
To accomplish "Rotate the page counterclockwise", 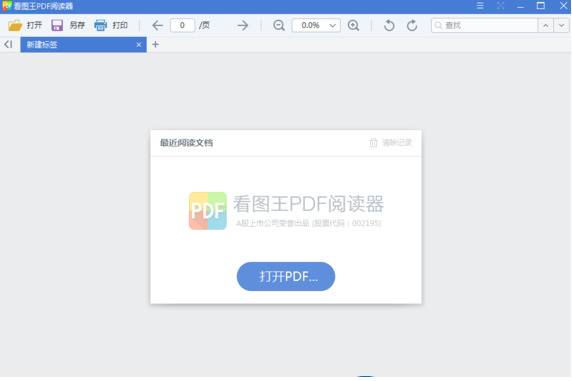I will click(x=389, y=25).
